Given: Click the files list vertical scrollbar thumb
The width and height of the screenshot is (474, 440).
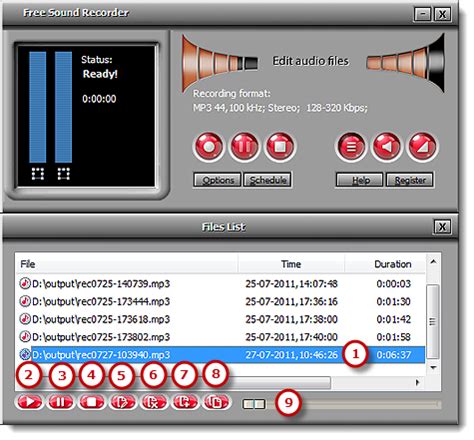Looking at the screenshot, I should [433, 321].
